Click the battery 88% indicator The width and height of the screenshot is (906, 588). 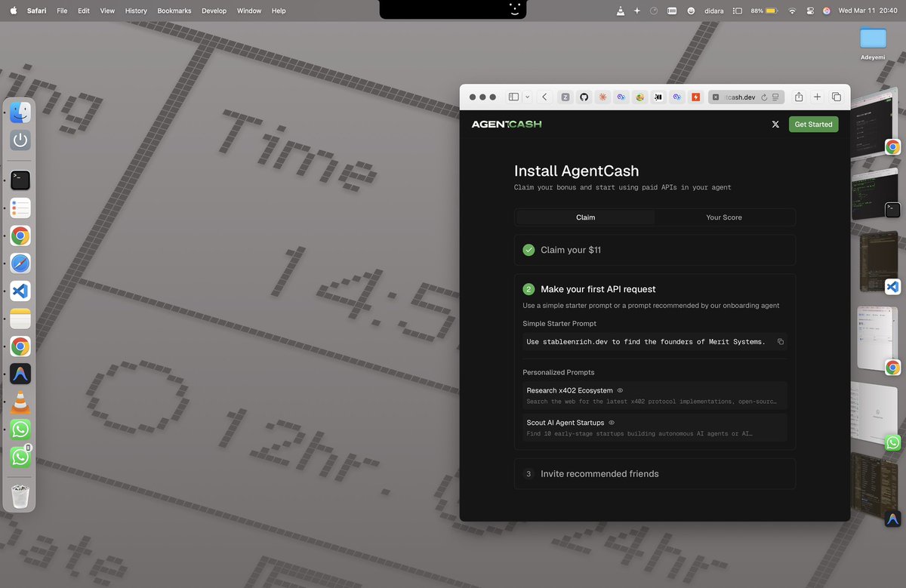coord(764,11)
